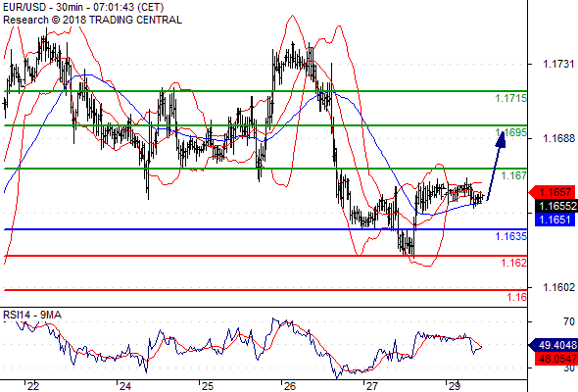The width and height of the screenshot is (578, 392).
Task: Click the 1.1731 axis value
Action: pyautogui.click(x=558, y=64)
